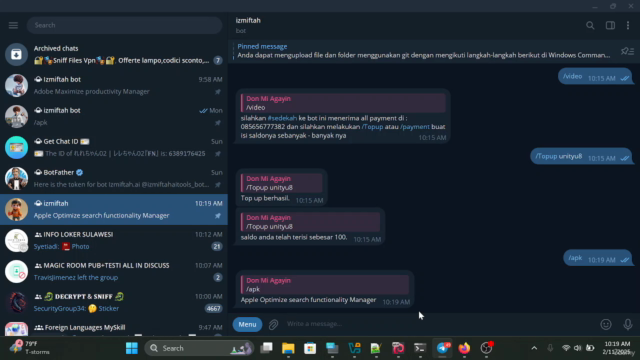Open MAGIC ROOM PUB+TESTI ALL IN DISCUSS group

coord(114,271)
